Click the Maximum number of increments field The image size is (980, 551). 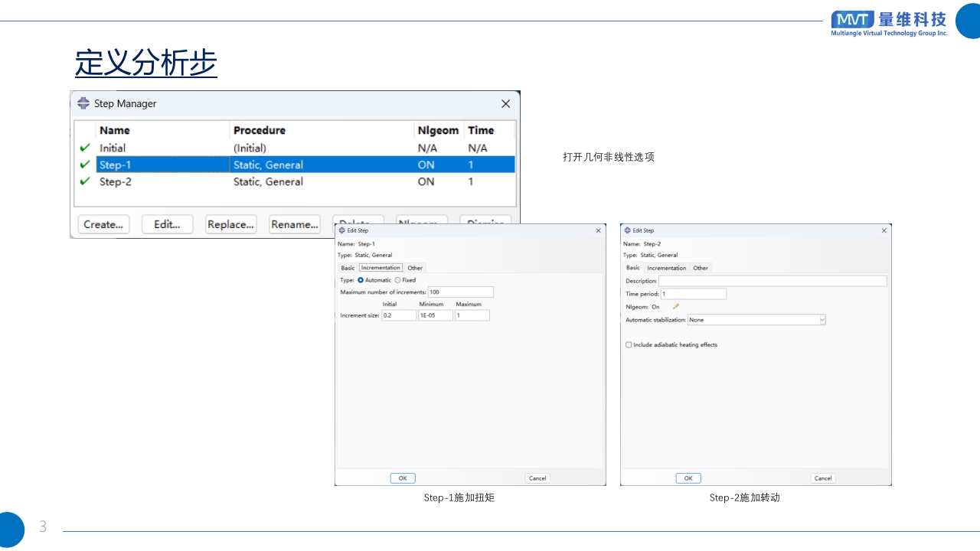tap(460, 292)
